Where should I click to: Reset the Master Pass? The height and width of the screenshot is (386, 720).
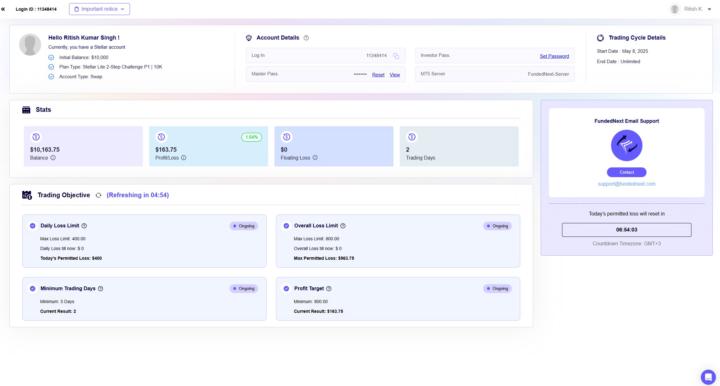pyautogui.click(x=378, y=75)
